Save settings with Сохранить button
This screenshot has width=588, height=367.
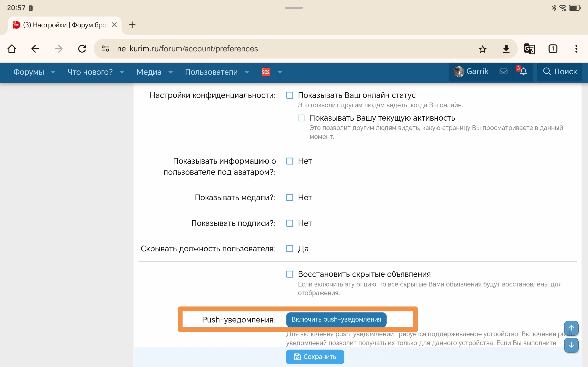(x=315, y=356)
